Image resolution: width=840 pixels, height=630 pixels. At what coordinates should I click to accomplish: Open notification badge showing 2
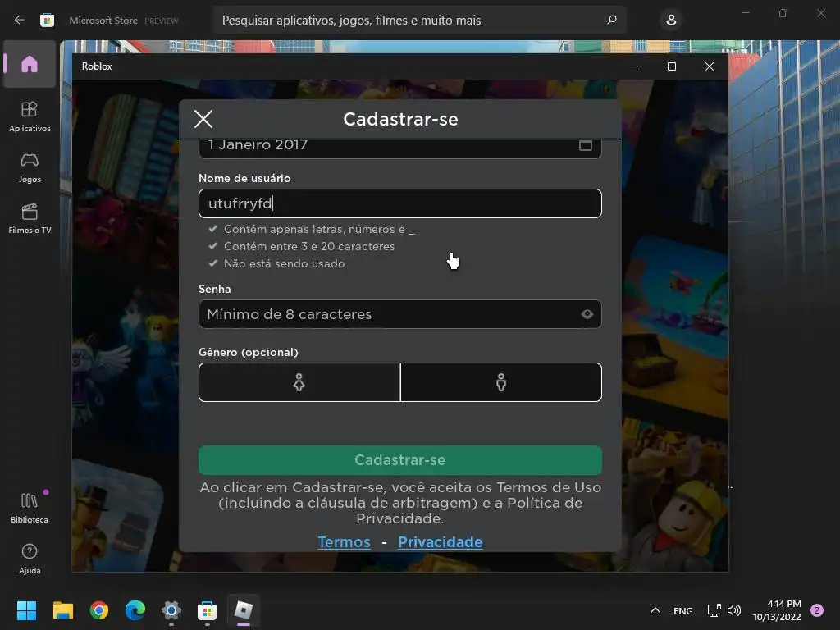[x=817, y=610]
